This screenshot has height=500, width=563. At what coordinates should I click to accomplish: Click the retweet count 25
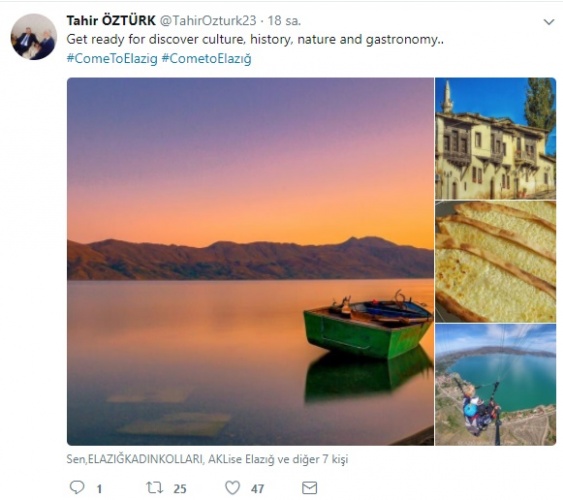click(x=180, y=489)
